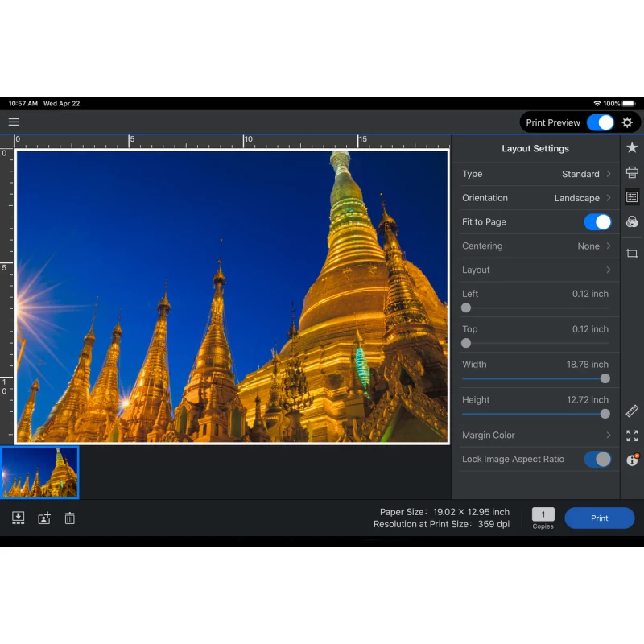Screen dimensions: 644x644
Task: Tap the Copies number field
Action: tap(543, 514)
